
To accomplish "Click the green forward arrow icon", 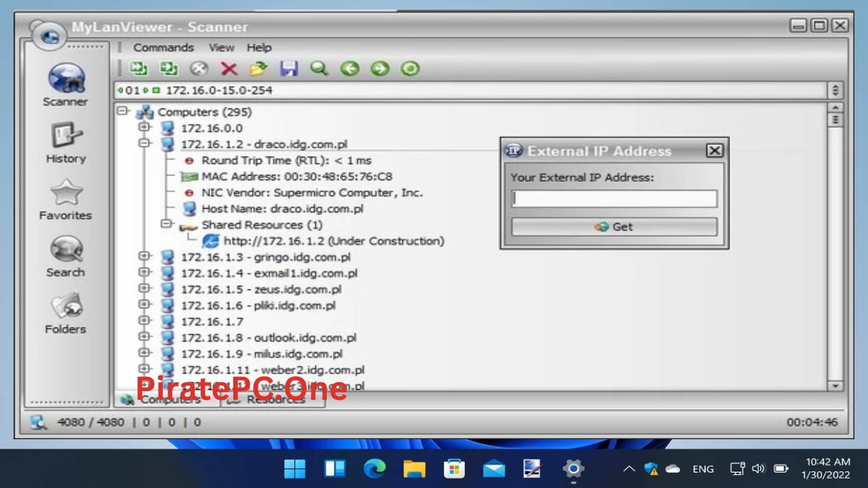I will point(380,68).
